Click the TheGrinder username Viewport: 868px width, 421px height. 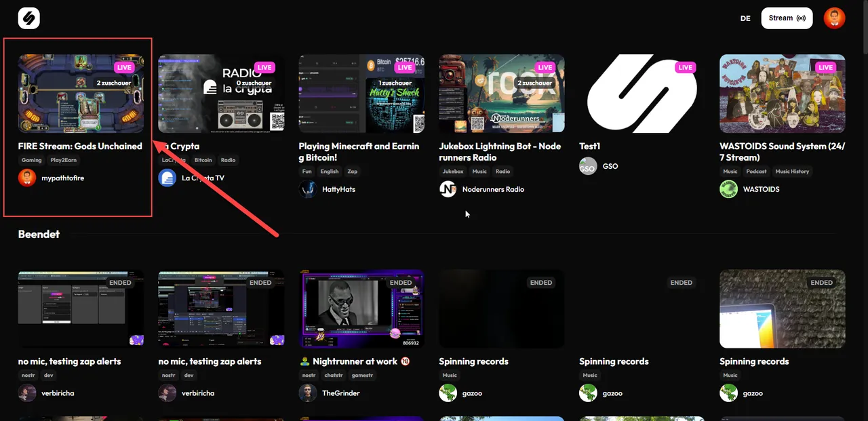pos(341,393)
